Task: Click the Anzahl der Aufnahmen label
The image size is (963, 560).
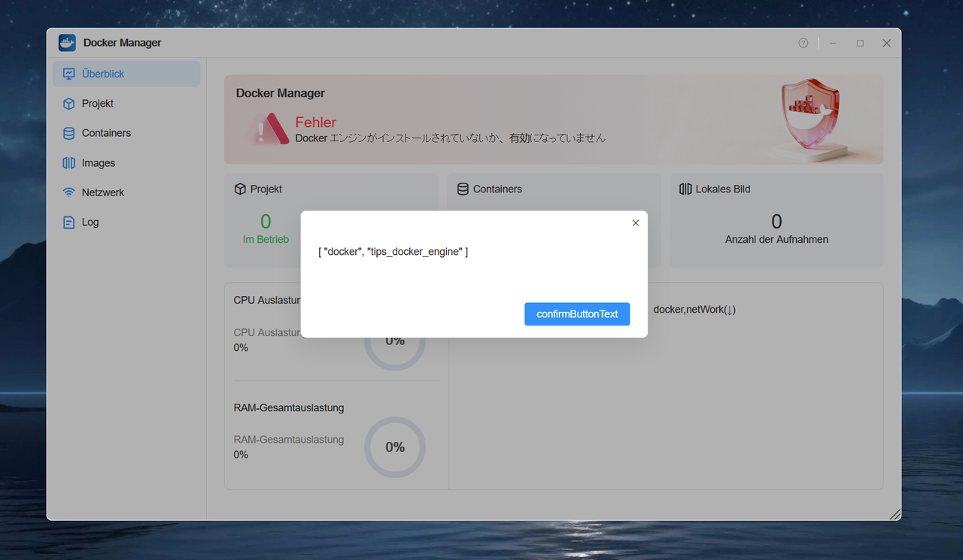Action: (x=776, y=240)
